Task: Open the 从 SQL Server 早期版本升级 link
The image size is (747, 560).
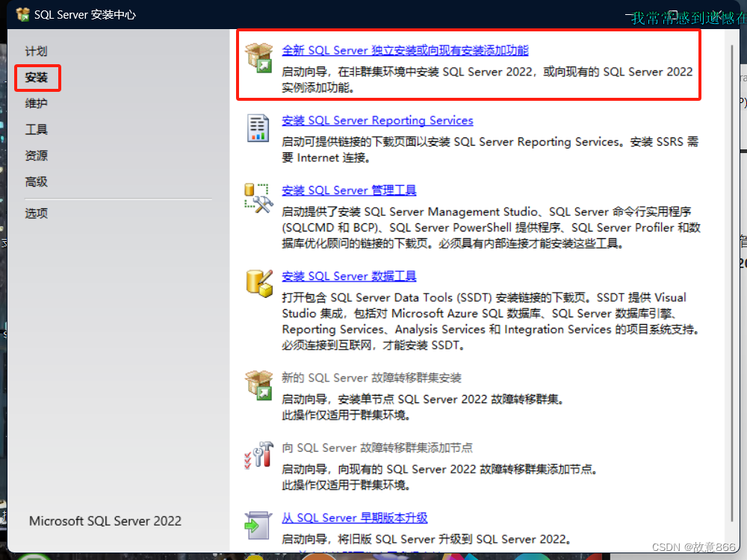Action: [354, 517]
